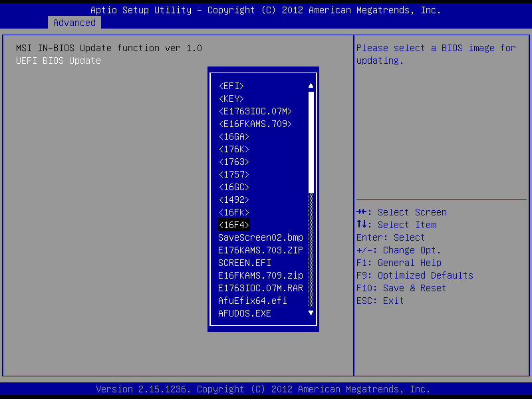Image resolution: width=532 pixels, height=399 pixels.
Task: Open the <16Fk> folder
Action: tap(234, 212)
